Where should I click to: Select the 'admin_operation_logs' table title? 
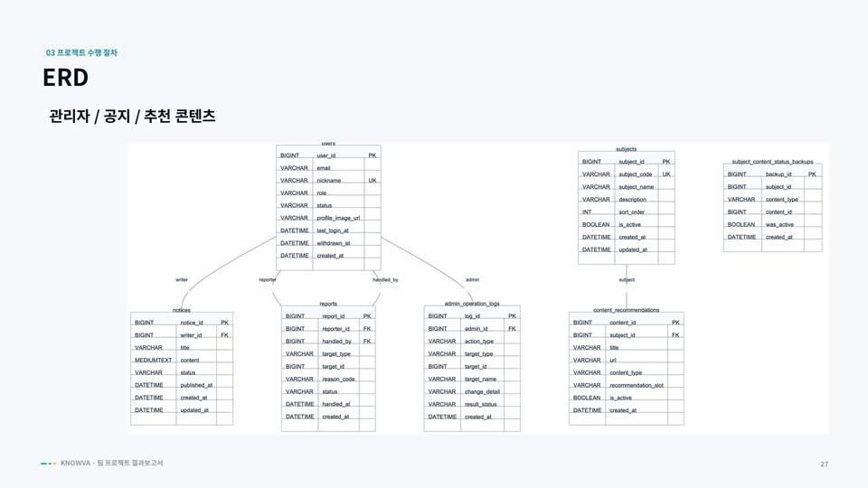[x=472, y=304]
